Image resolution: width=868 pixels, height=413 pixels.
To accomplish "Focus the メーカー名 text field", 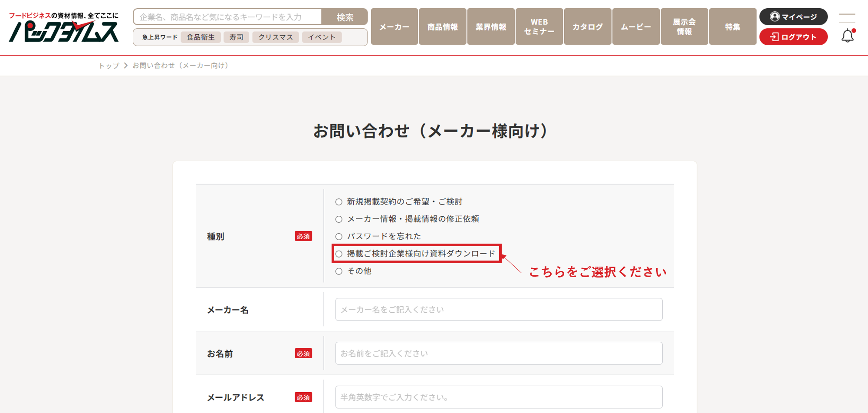I will tap(499, 310).
